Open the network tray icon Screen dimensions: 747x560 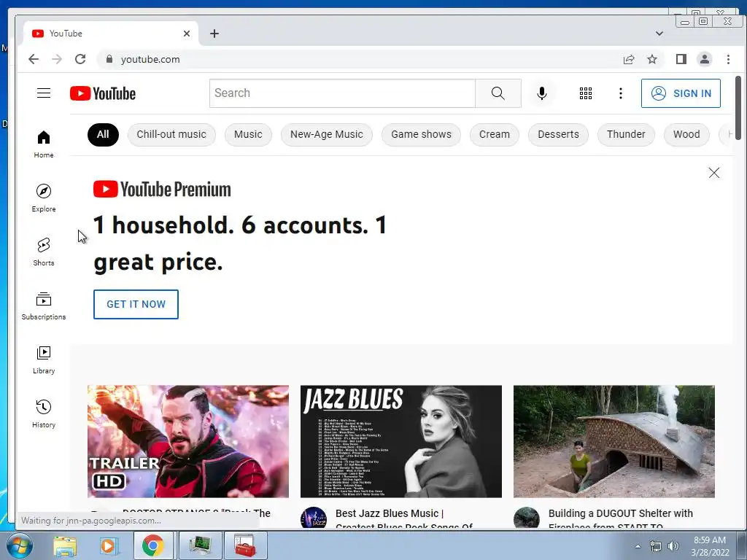click(x=656, y=546)
